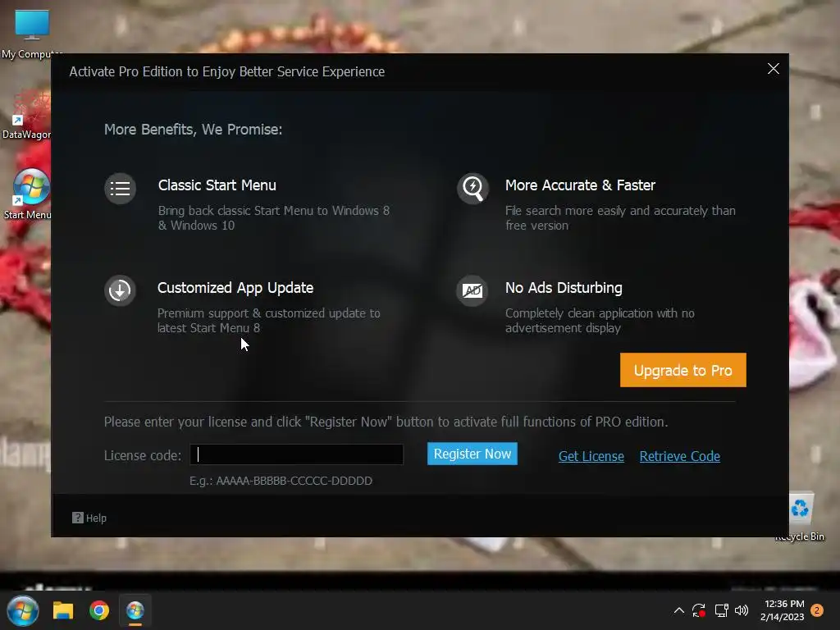The image size is (840, 630).
Task: Launch Google Chrome from the taskbar
Action: point(99,610)
